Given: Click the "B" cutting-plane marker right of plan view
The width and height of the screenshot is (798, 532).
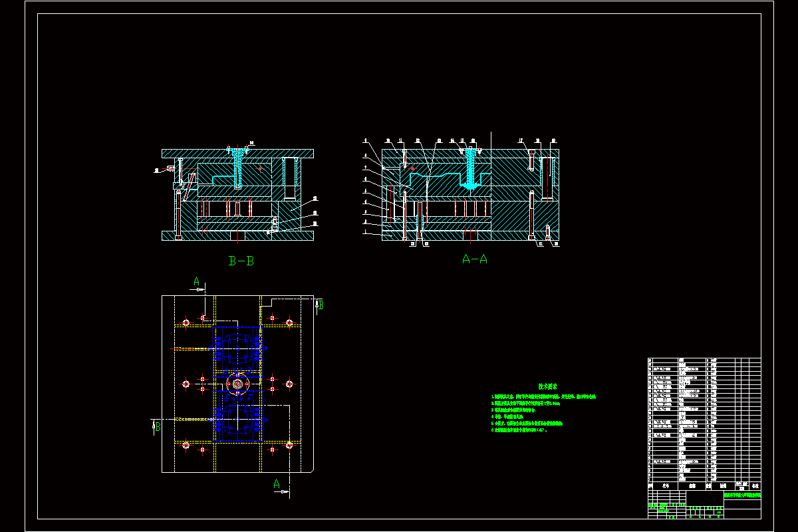Looking at the screenshot, I should (321, 305).
